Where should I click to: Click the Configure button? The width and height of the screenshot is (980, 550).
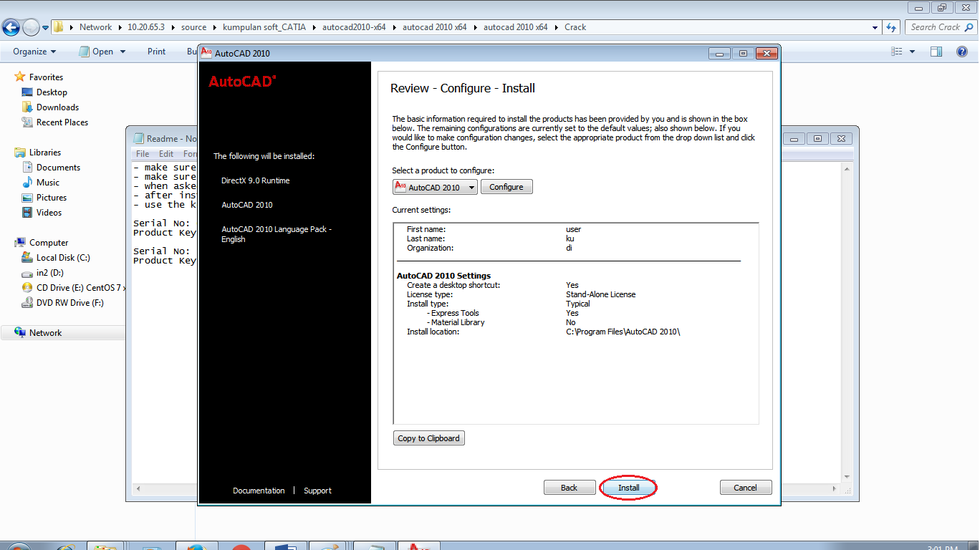506,187
